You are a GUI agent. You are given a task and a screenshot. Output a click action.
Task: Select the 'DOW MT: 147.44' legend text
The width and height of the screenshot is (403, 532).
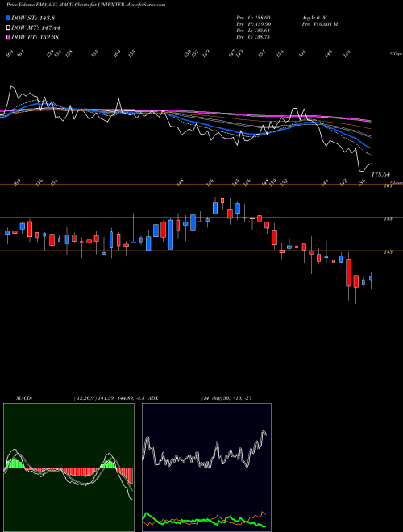[x=36, y=28]
